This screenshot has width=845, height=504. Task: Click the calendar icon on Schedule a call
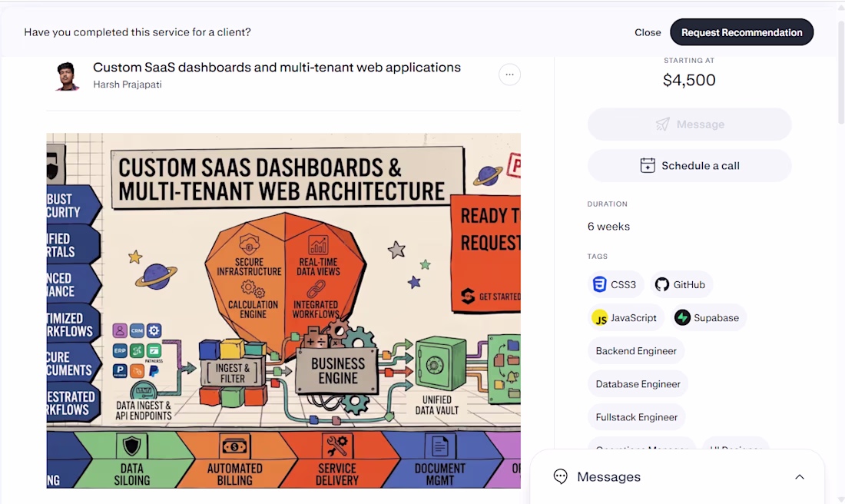pyautogui.click(x=648, y=165)
